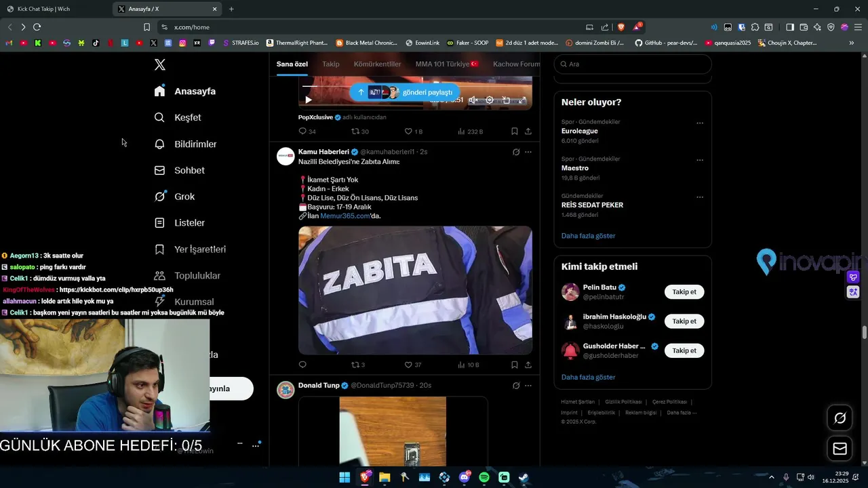Follow Pelin Batu with Takip et
This screenshot has width=868, height=488.
coord(684,292)
